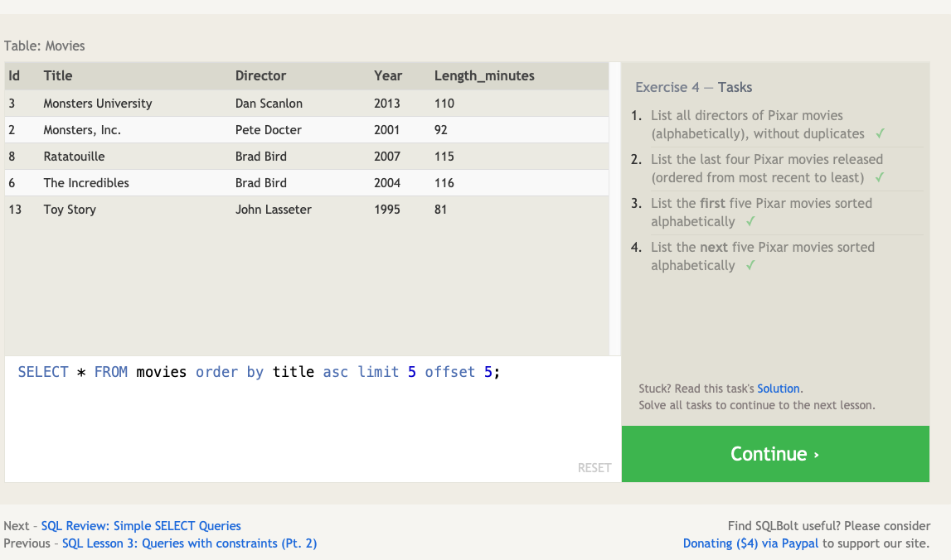
Task: Click the length value 81
Action: (x=440, y=210)
